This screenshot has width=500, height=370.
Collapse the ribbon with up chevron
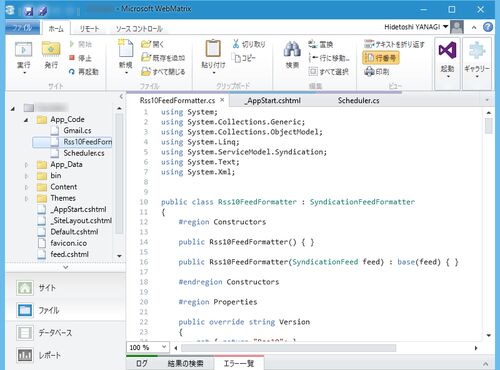pos(474,28)
